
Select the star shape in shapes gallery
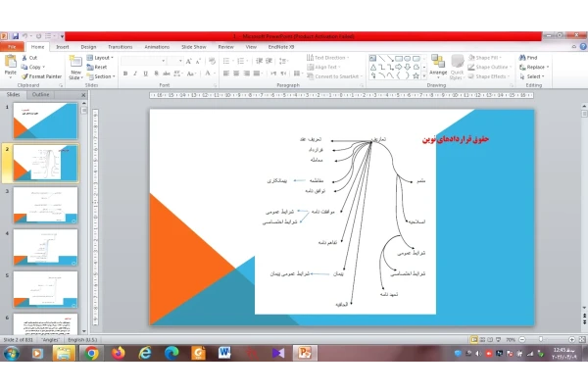(416, 75)
